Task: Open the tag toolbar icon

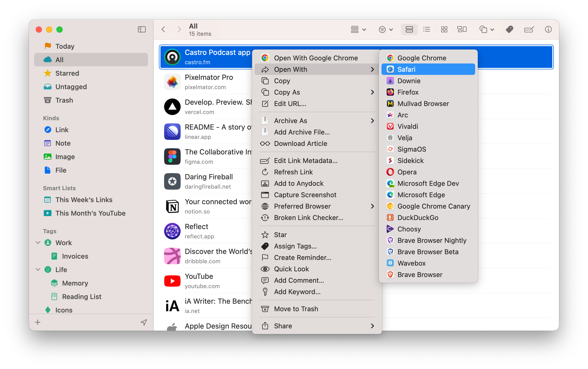Action: click(509, 29)
